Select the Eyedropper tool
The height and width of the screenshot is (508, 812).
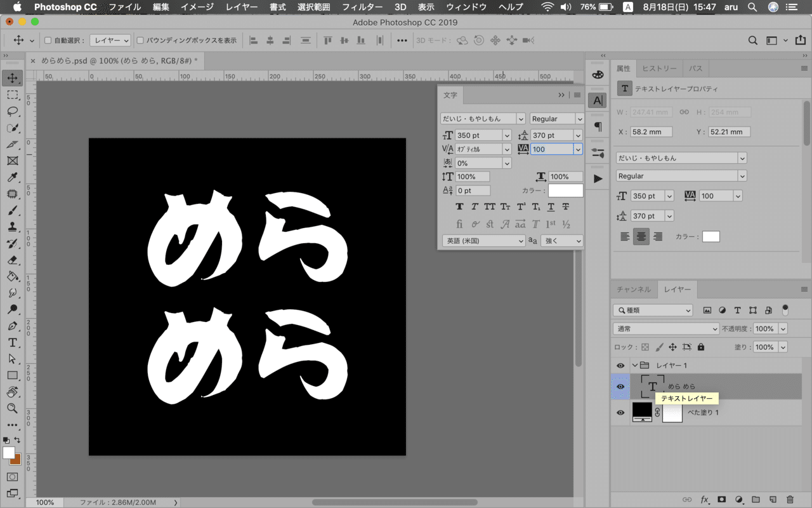12,177
